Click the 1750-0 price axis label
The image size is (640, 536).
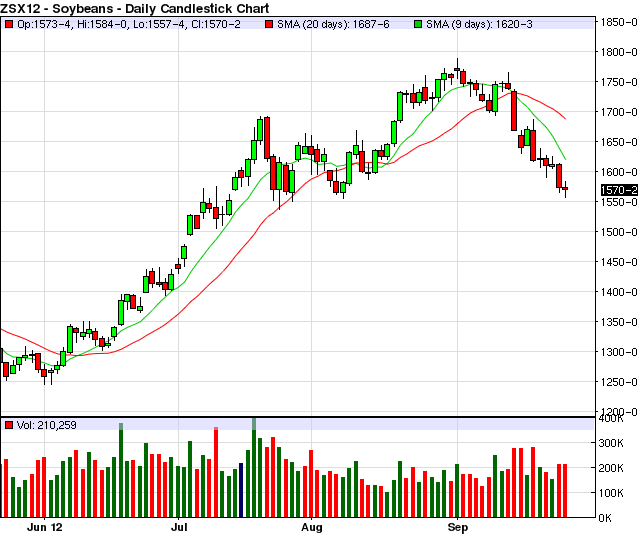[x=619, y=82]
